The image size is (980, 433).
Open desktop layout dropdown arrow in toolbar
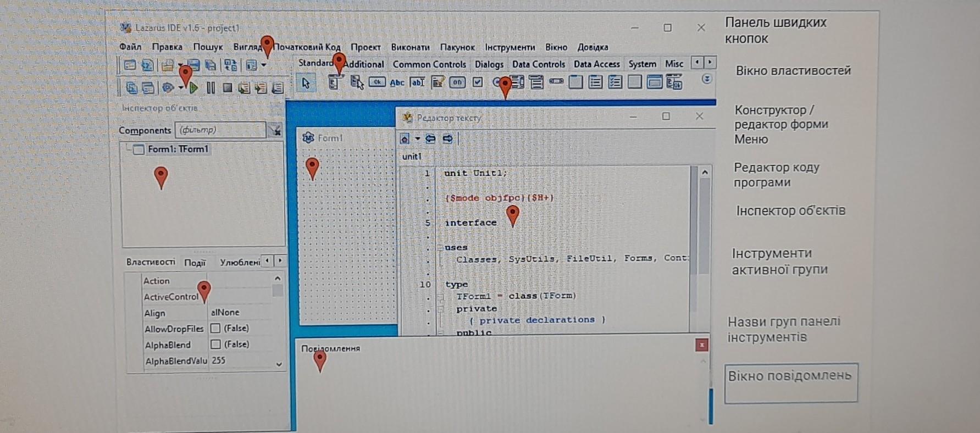click(x=263, y=65)
